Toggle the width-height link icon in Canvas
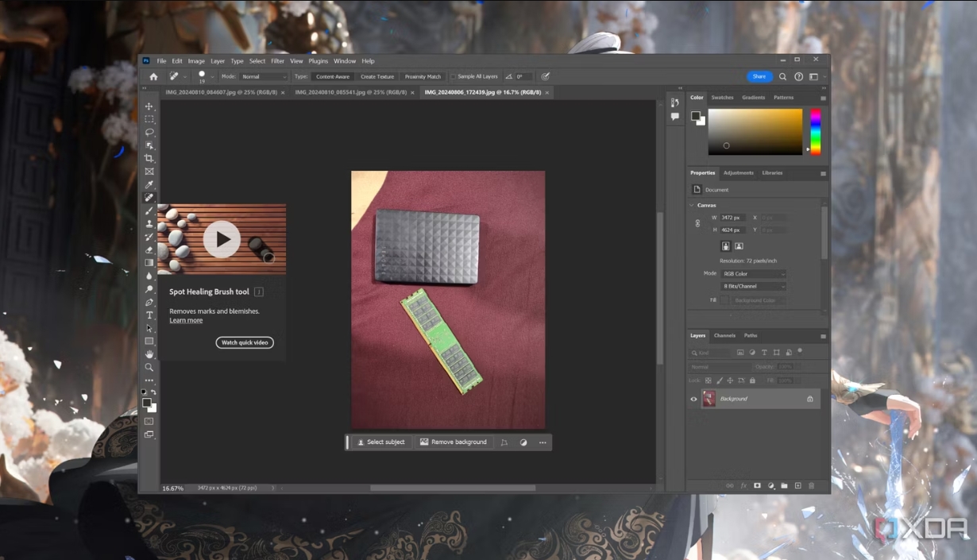This screenshot has width=977, height=560. click(697, 224)
